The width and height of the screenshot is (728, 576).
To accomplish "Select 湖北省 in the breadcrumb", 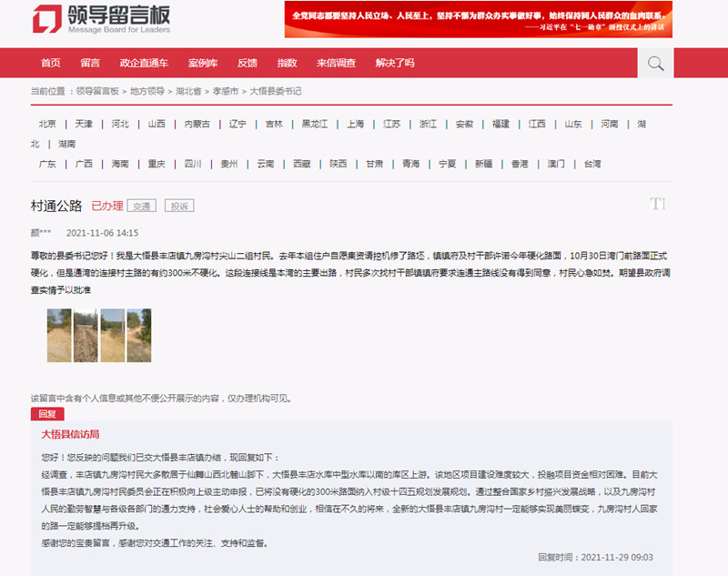I will (189, 91).
